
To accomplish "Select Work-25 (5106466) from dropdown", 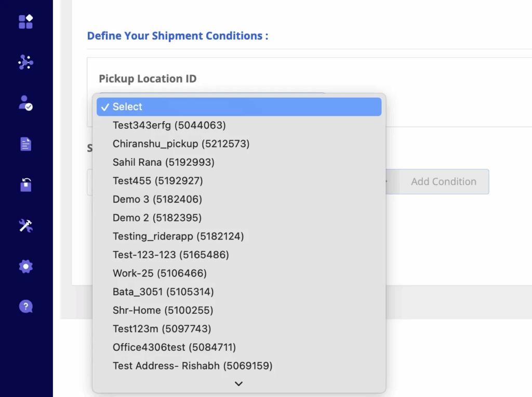I will point(159,273).
